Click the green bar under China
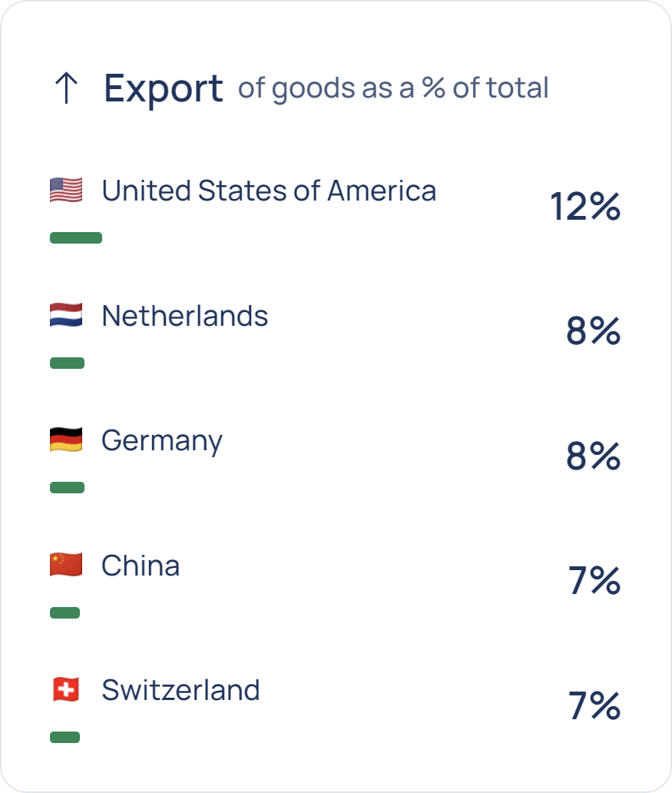The image size is (672, 793). [65, 612]
